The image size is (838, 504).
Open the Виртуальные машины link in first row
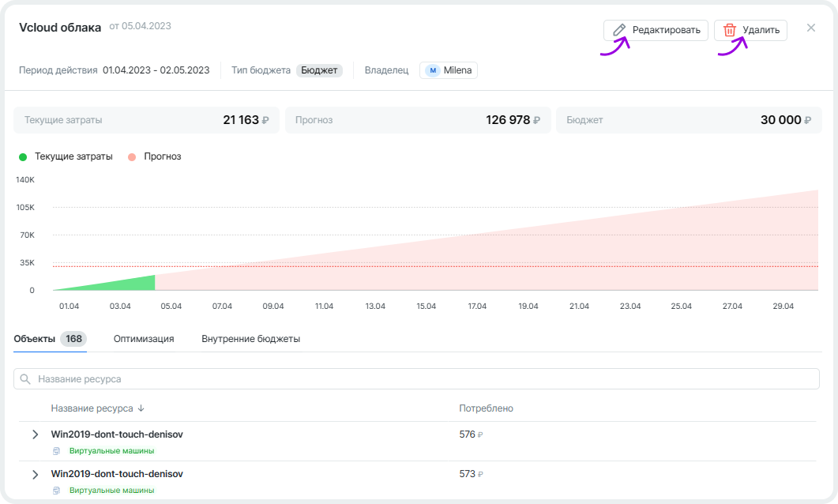[111, 451]
